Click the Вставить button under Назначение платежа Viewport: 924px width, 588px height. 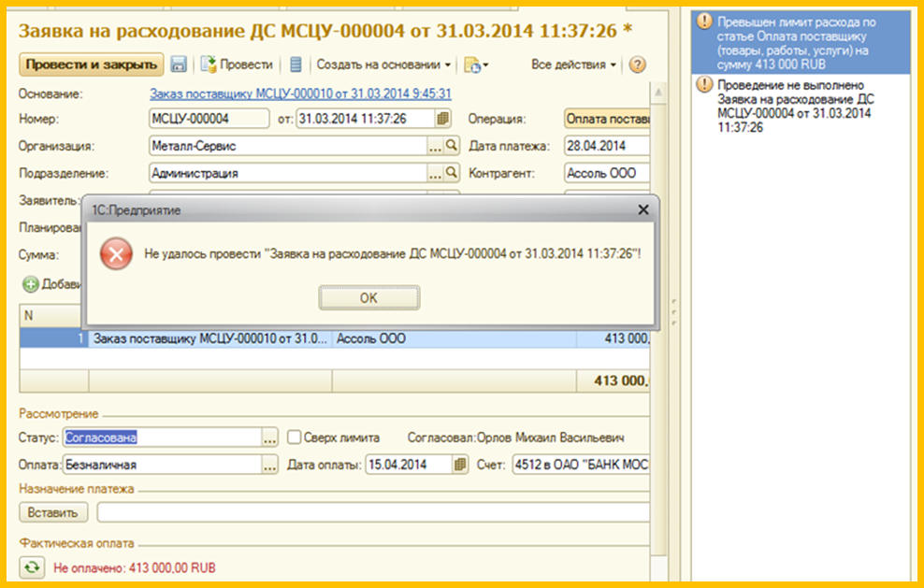(53, 512)
